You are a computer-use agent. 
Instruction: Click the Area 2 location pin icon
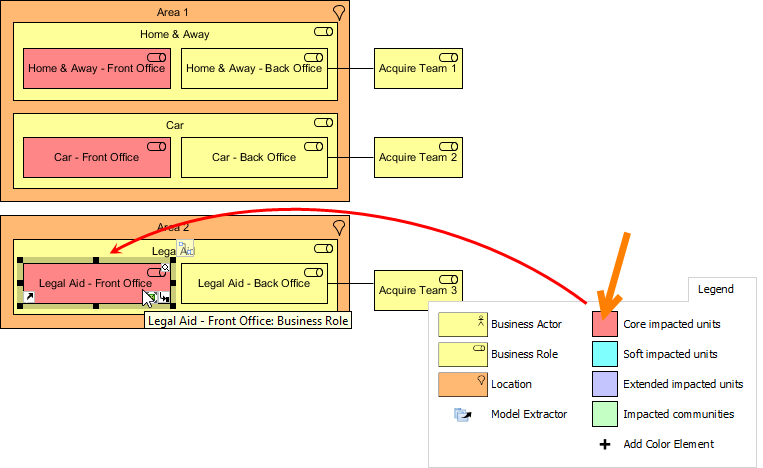pos(339,228)
